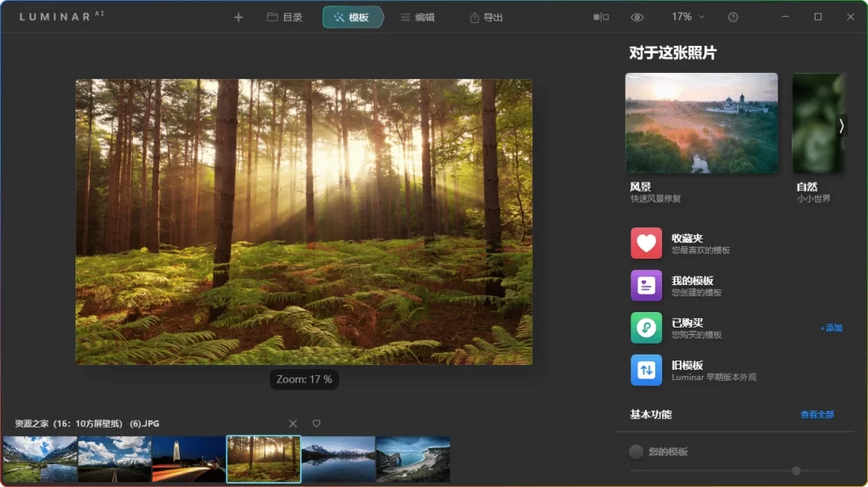Select the coastal arch beach thumbnail
Viewport: 868px width, 487px height.
pos(413,459)
